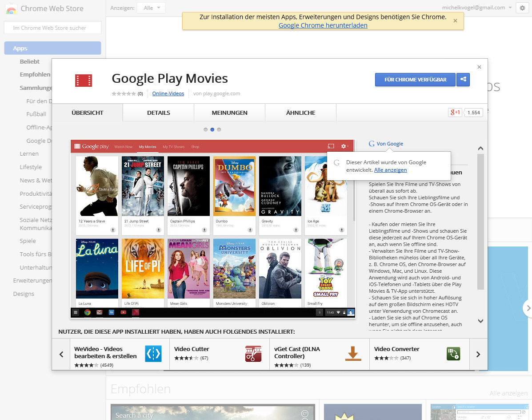
Task: Click the Google +1 button
Action: click(455, 113)
